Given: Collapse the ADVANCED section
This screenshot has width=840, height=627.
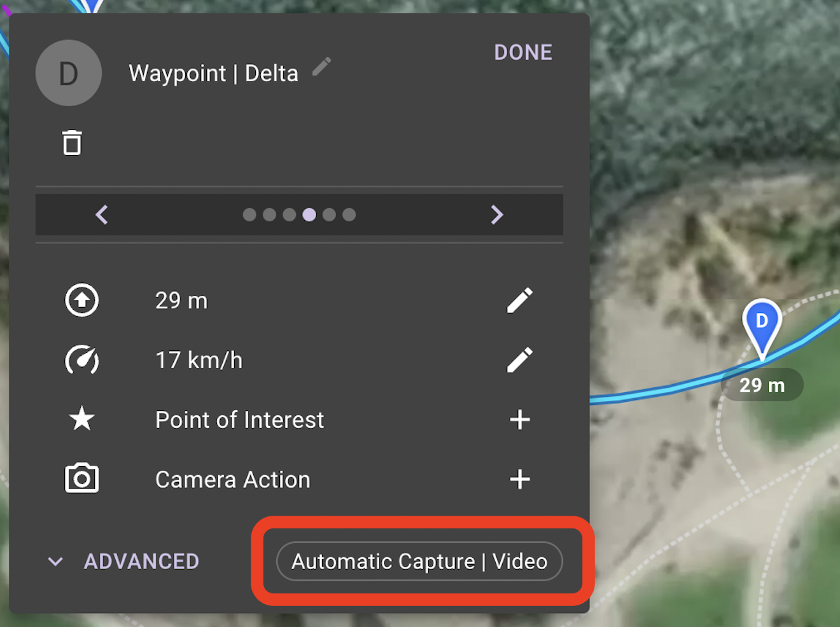Looking at the screenshot, I should click(x=55, y=561).
